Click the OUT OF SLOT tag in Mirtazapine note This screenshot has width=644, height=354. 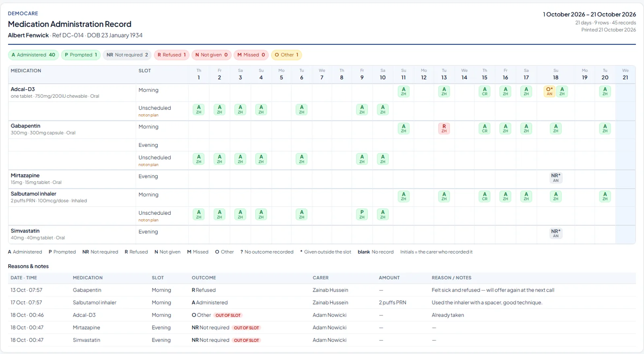point(246,328)
